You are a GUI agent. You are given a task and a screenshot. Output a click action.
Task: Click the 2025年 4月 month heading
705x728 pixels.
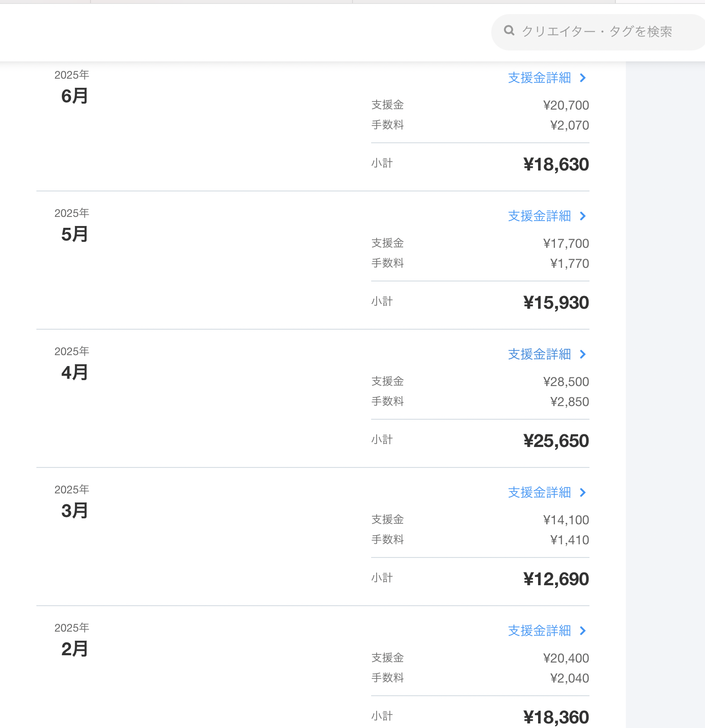coord(73,364)
